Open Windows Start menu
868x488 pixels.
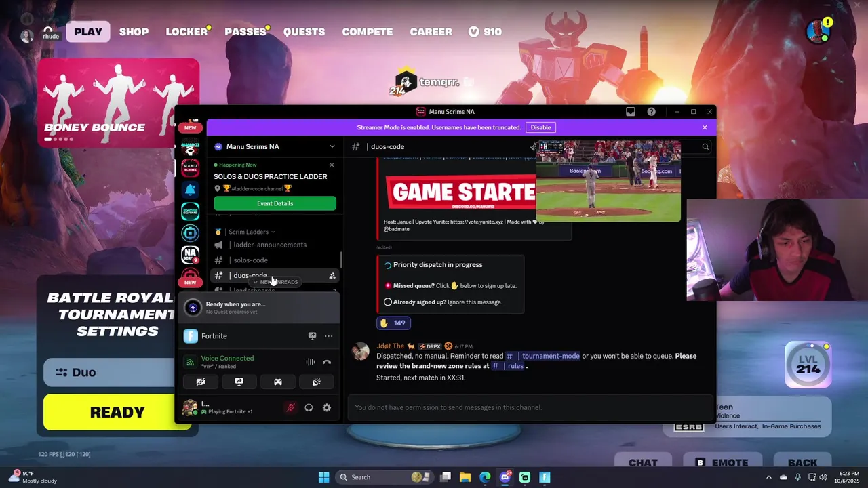pyautogui.click(x=323, y=477)
